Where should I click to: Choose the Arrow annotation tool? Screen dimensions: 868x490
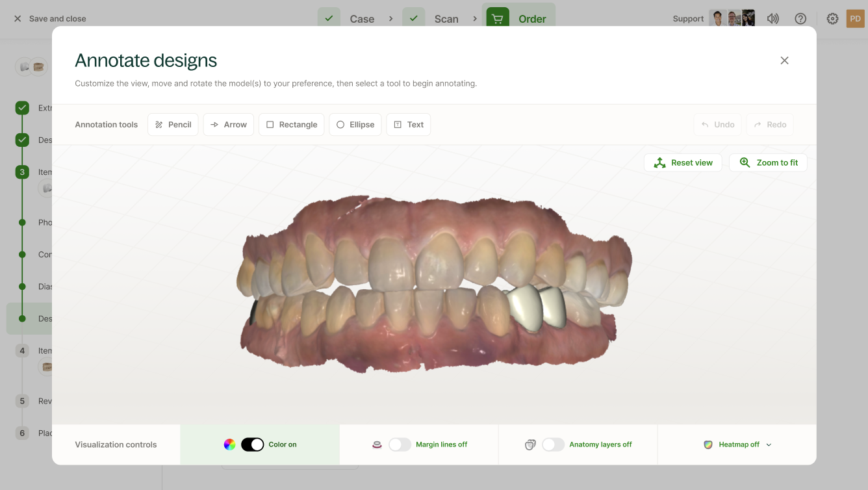tap(229, 125)
